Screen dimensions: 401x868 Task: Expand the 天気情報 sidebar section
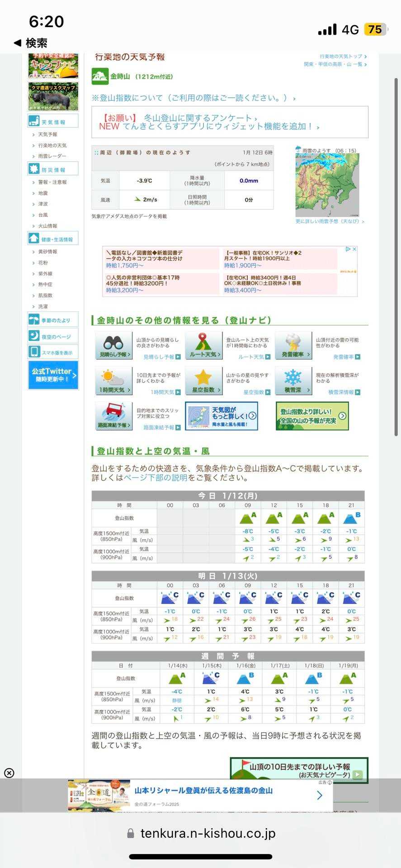click(x=53, y=121)
